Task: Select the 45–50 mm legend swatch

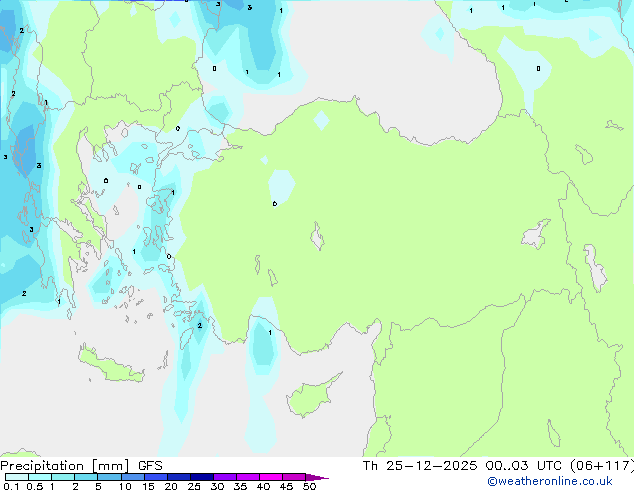Action: (x=294, y=477)
